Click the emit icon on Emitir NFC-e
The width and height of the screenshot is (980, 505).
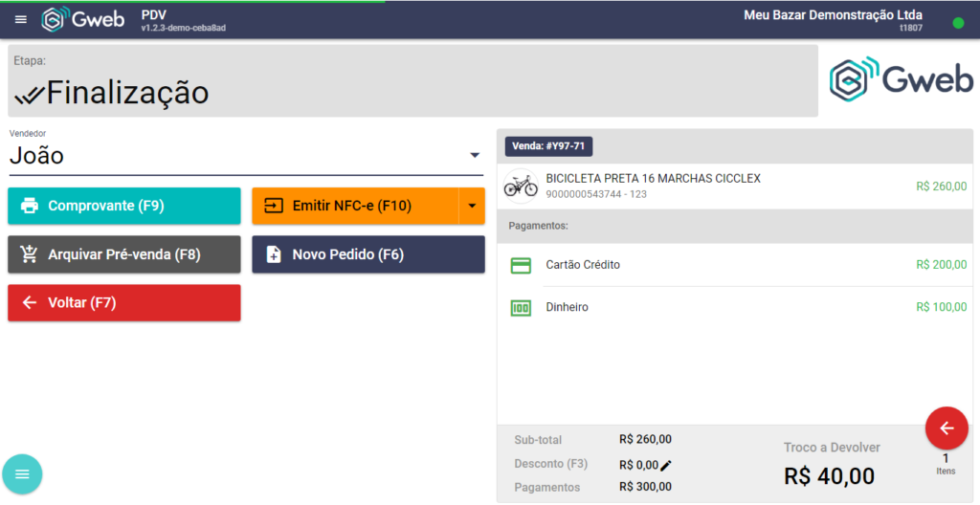click(x=273, y=206)
